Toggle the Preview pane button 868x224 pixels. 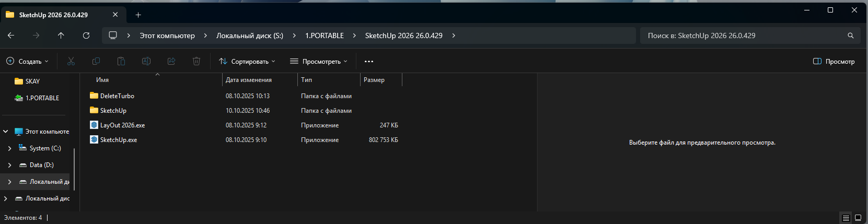click(834, 61)
